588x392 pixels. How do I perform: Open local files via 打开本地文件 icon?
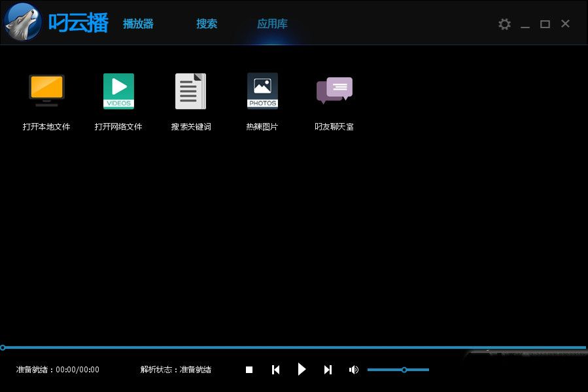tap(46, 90)
